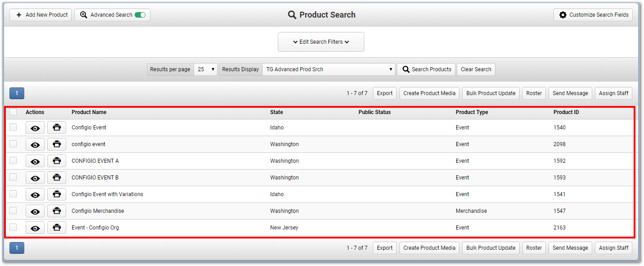The image size is (644, 266).
Task: Check the box for Event - Configio Org
Action: tap(13, 227)
